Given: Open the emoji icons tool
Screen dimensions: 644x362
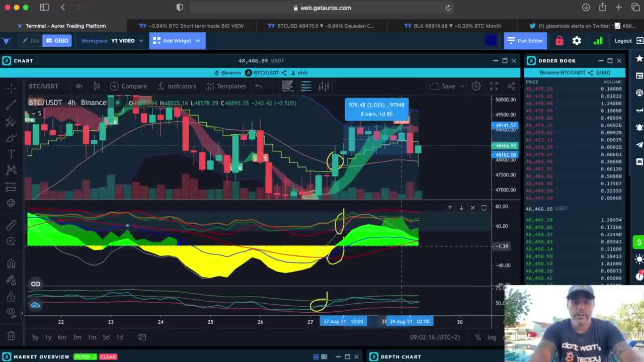Looking at the screenshot, I should (x=11, y=203).
